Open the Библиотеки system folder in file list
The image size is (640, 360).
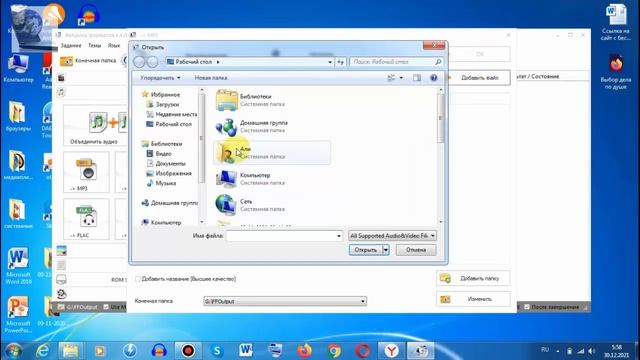[x=271, y=100]
